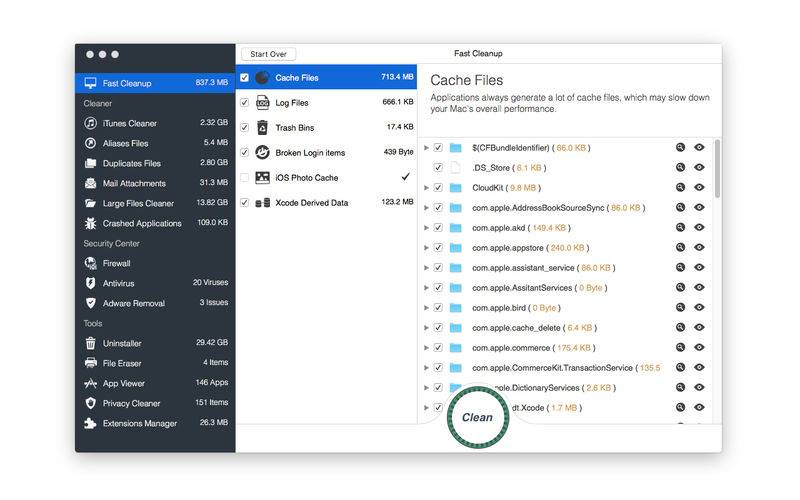
Task: Click the Crashed Applications bug icon
Action: point(90,223)
